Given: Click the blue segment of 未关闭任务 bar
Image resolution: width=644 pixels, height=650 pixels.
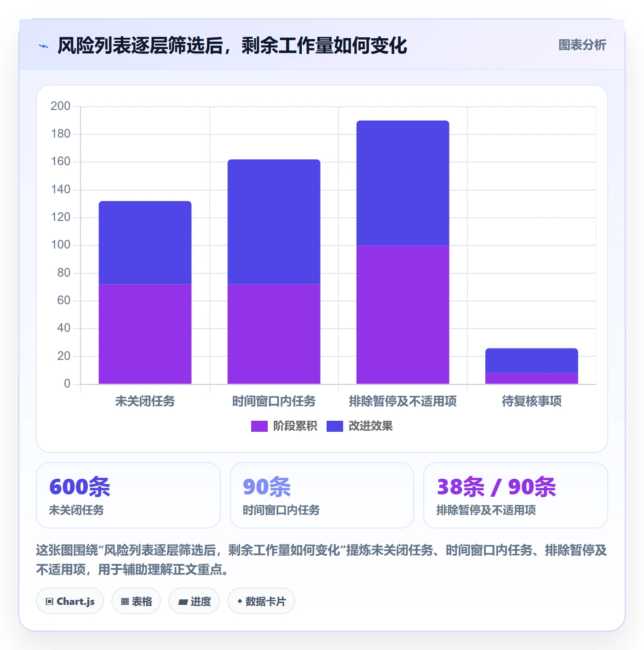Looking at the screenshot, I should pyautogui.click(x=145, y=243).
